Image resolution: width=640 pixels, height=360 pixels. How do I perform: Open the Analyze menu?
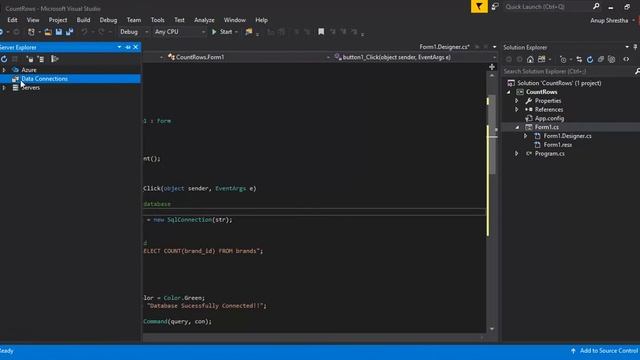pyautogui.click(x=204, y=20)
